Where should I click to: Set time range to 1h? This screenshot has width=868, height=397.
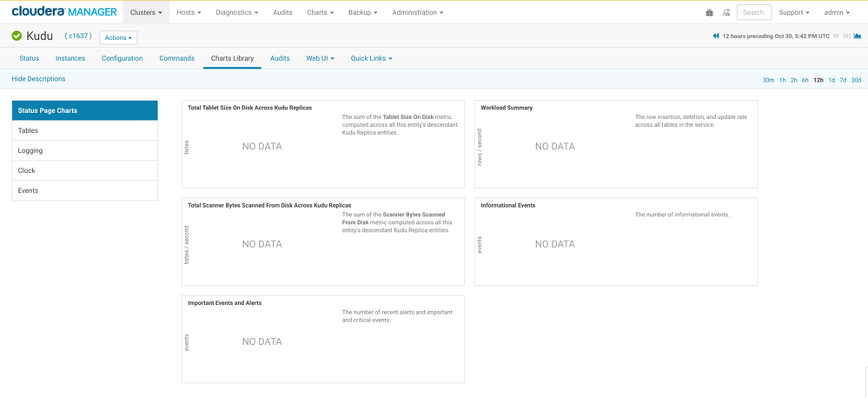782,80
